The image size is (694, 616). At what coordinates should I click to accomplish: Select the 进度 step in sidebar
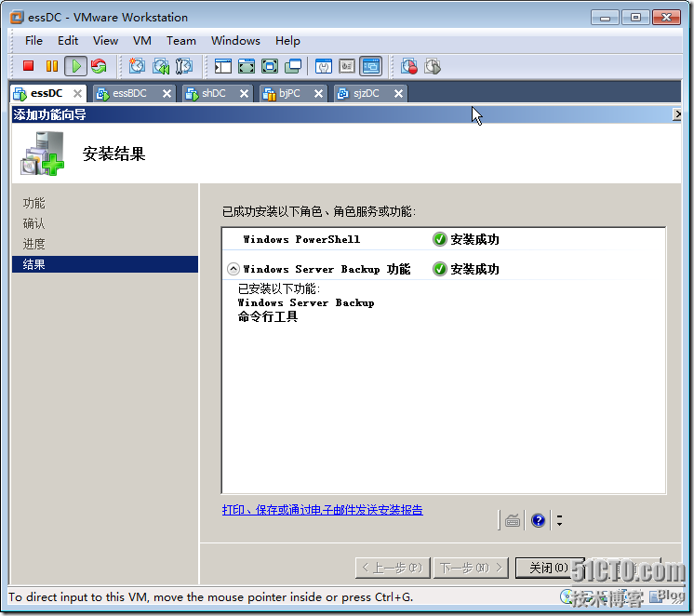34,244
